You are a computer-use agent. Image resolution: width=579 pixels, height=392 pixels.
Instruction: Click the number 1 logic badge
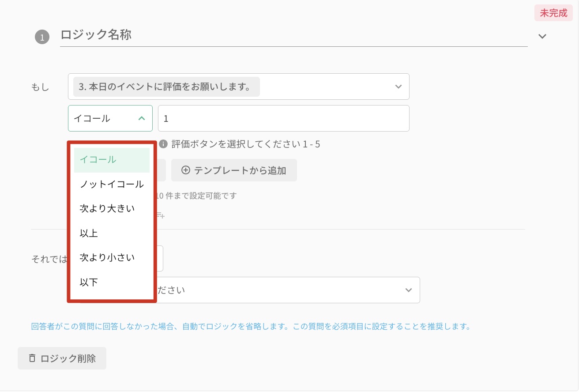coord(42,38)
